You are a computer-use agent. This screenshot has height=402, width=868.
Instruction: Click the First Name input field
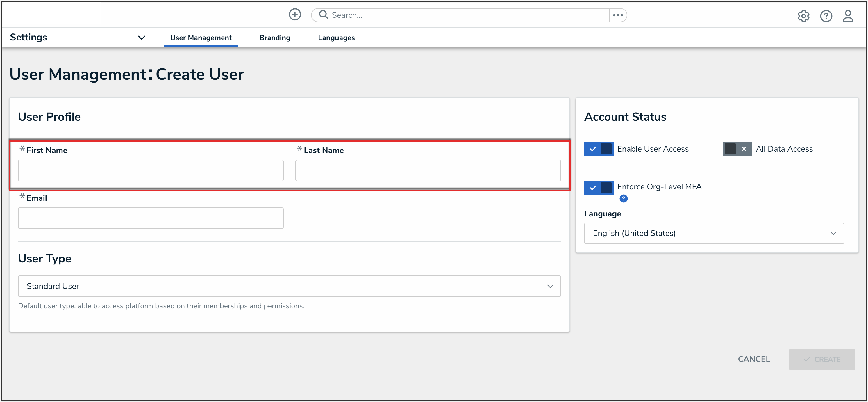click(151, 170)
